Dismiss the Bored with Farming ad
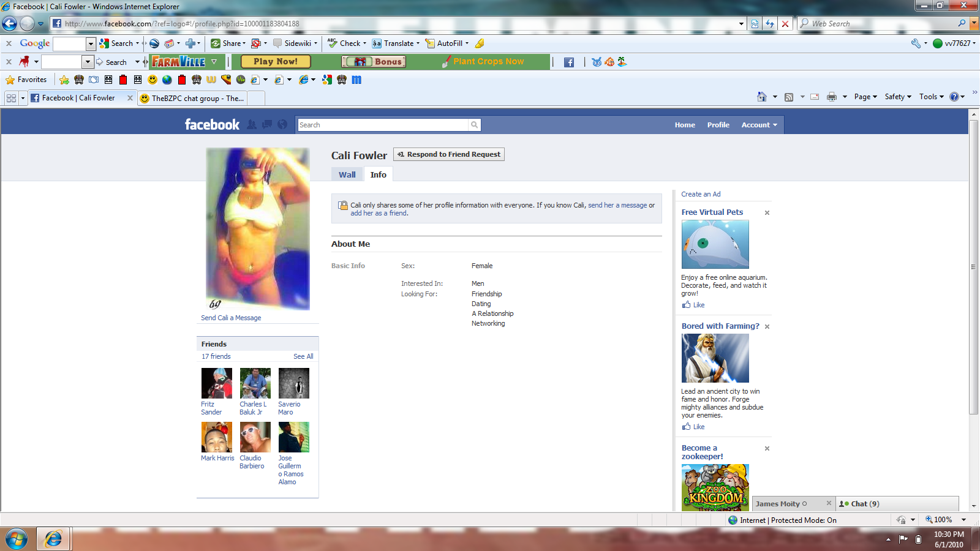This screenshot has width=980, height=551. coord(767,327)
